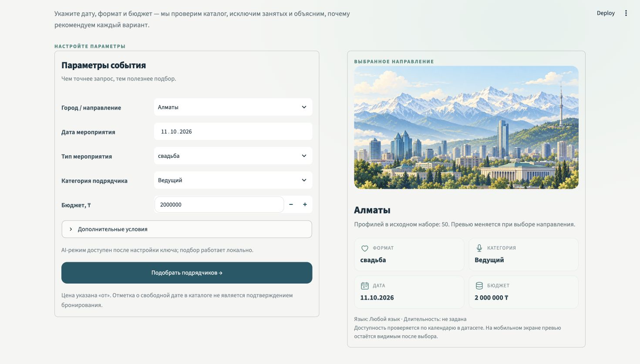Screen dimensions: 640x364
Task: Click the microphone icon next to КАТЕГОРИЯ
Action: point(479,248)
